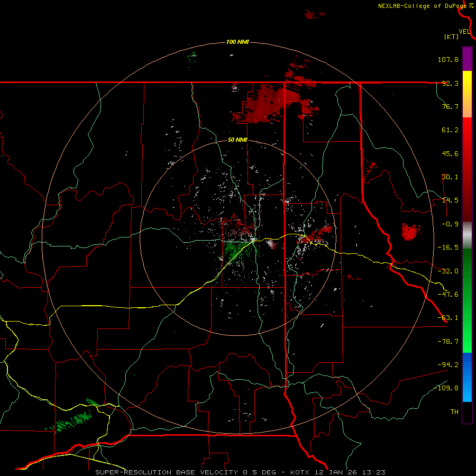Choose the -16.5 legend value
476x476 pixels.
click(x=448, y=248)
